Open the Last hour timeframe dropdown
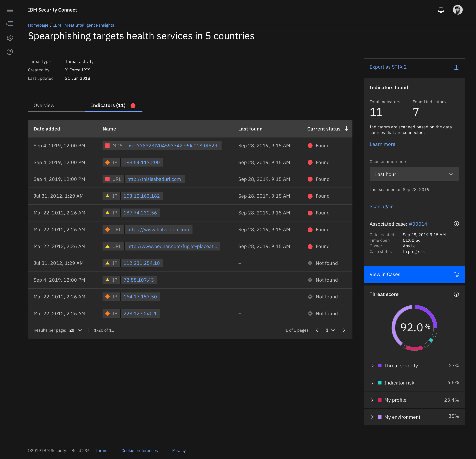Image resolution: width=476 pixels, height=459 pixels. pos(414,174)
